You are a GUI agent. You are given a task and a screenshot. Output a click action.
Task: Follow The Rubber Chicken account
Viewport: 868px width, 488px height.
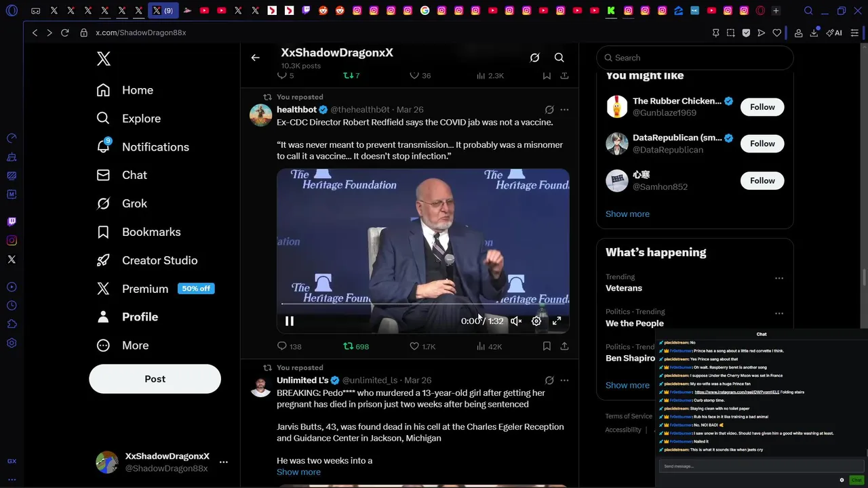point(762,107)
